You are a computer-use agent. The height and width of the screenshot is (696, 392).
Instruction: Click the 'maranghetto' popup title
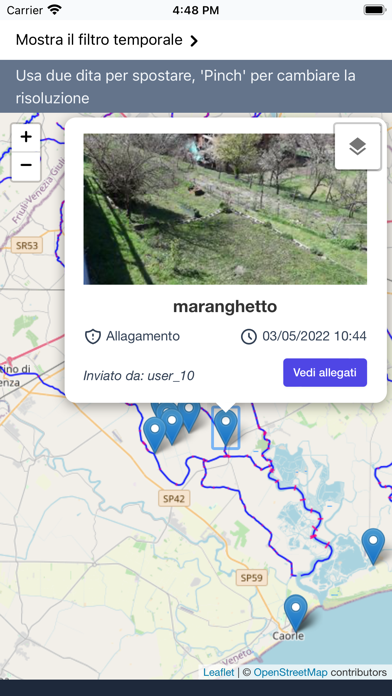click(x=225, y=306)
